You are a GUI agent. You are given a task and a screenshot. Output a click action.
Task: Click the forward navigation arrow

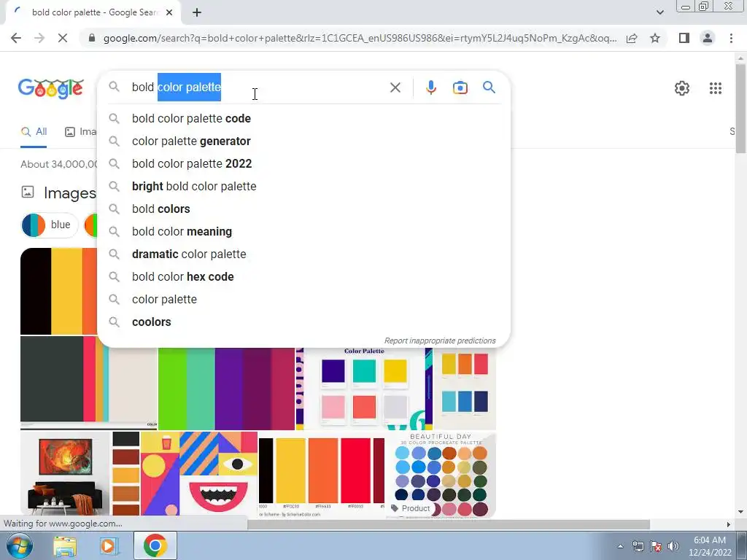click(39, 38)
